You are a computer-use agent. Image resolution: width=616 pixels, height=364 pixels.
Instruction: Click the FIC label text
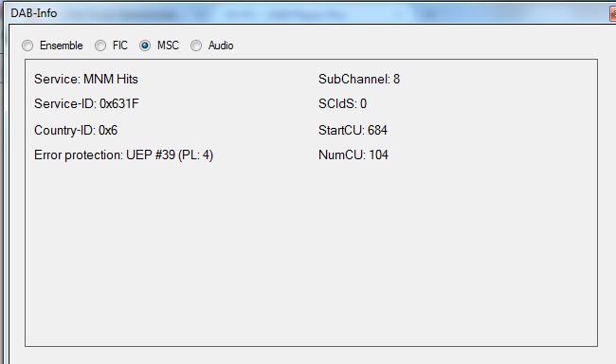click(120, 45)
